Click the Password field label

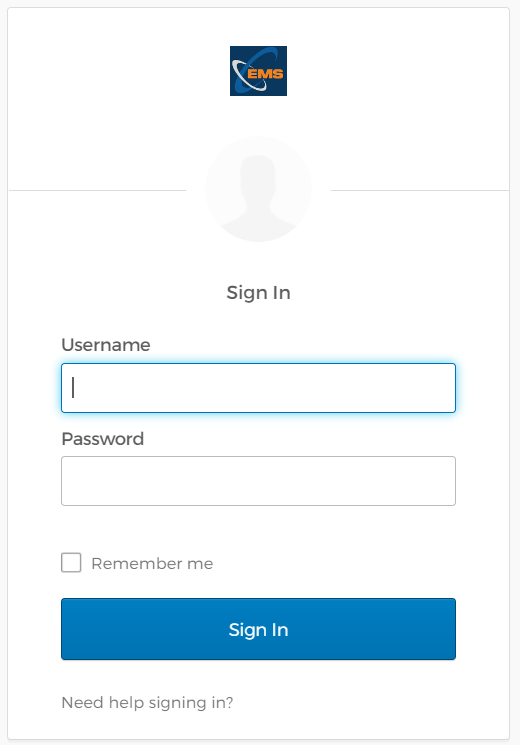(103, 439)
